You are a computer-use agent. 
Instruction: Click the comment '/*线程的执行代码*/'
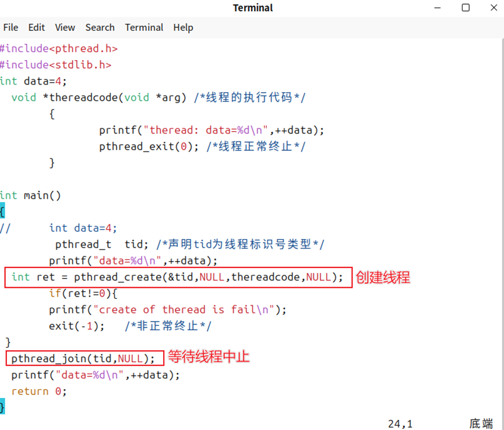(250, 97)
